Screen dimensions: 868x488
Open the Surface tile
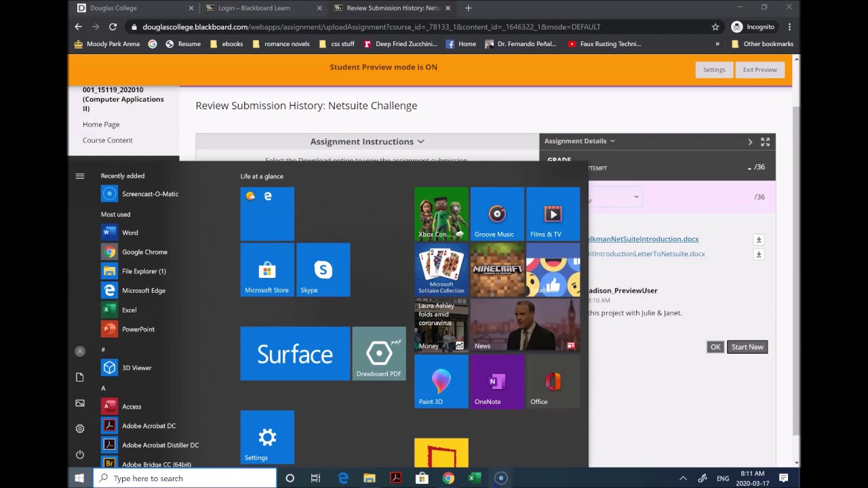coord(295,354)
